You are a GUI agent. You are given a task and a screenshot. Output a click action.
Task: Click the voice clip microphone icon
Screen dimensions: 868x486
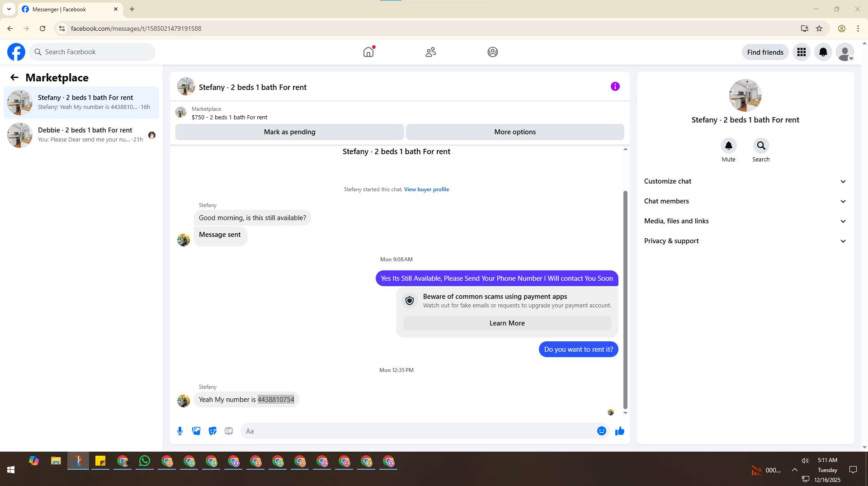[x=180, y=431]
